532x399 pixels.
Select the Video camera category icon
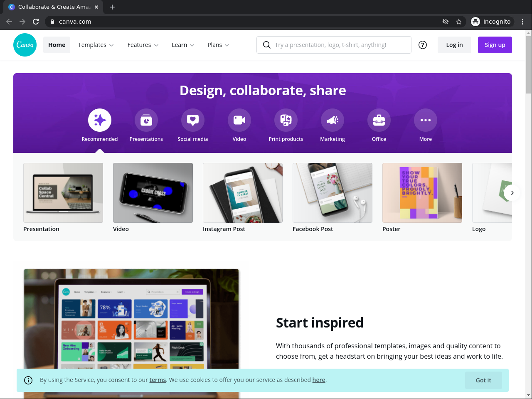[239, 120]
